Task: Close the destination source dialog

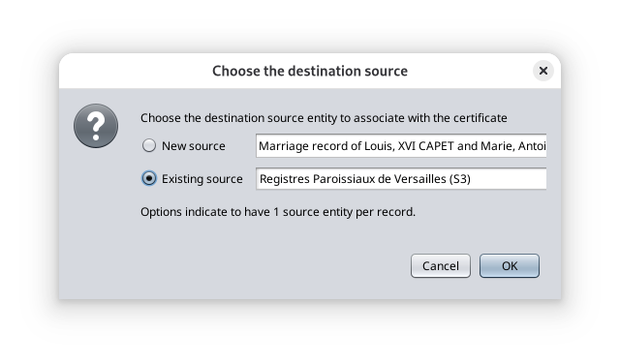Action: tap(542, 71)
